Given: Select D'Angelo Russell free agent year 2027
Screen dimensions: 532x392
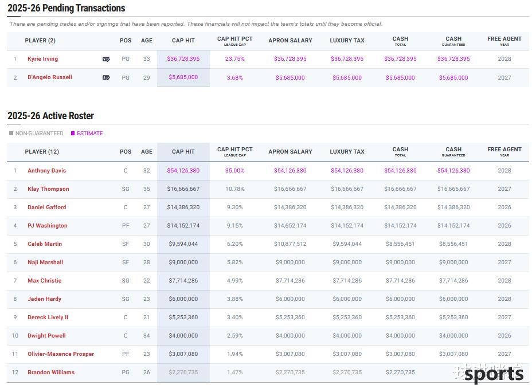Looking at the screenshot, I should (504, 77).
